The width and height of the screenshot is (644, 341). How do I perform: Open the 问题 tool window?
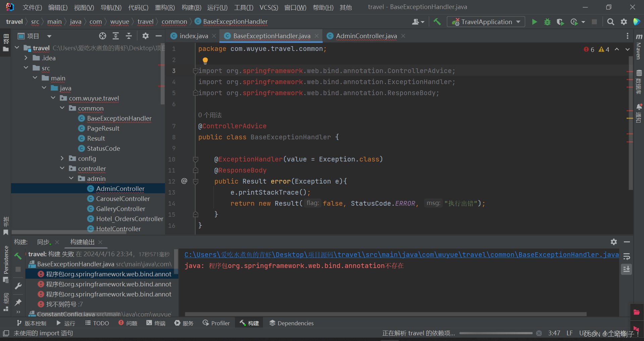point(128,323)
